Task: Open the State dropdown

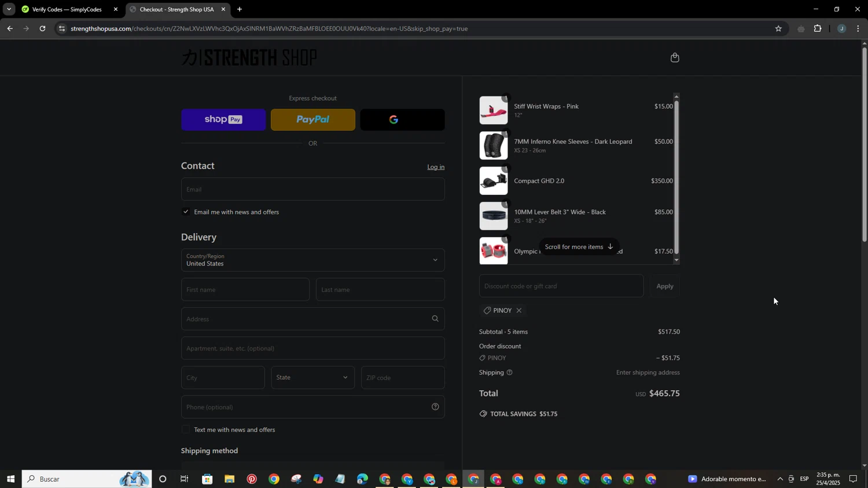Action: [313, 378]
